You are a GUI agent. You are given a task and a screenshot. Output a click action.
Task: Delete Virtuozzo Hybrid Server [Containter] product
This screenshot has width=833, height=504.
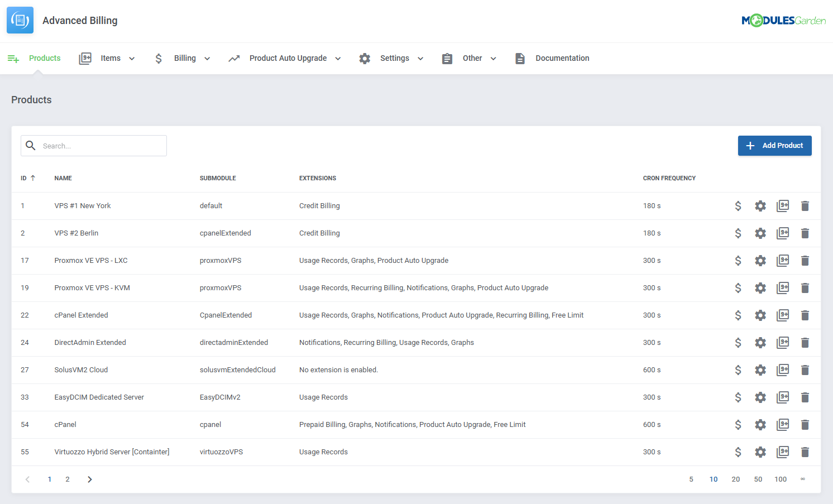805,452
